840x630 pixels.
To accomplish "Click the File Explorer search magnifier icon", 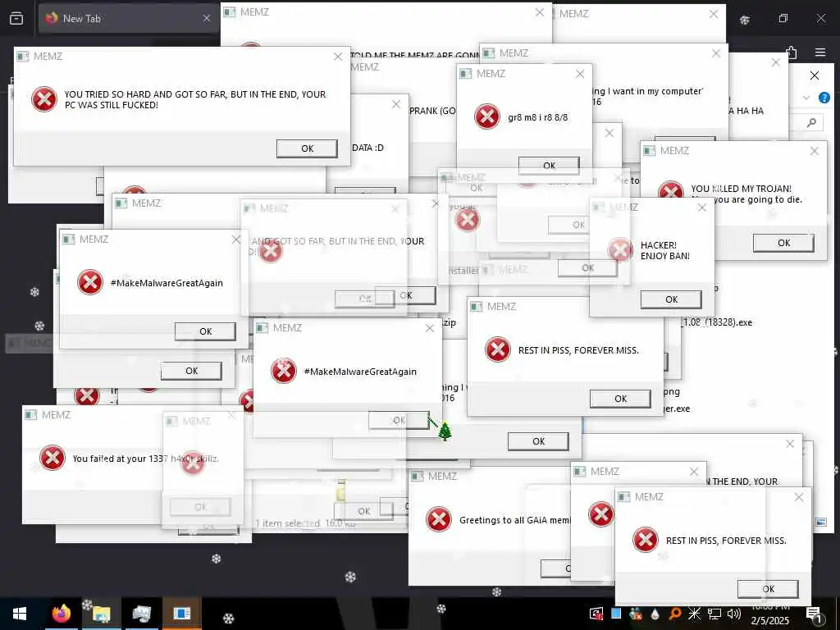I will pyautogui.click(x=812, y=123).
